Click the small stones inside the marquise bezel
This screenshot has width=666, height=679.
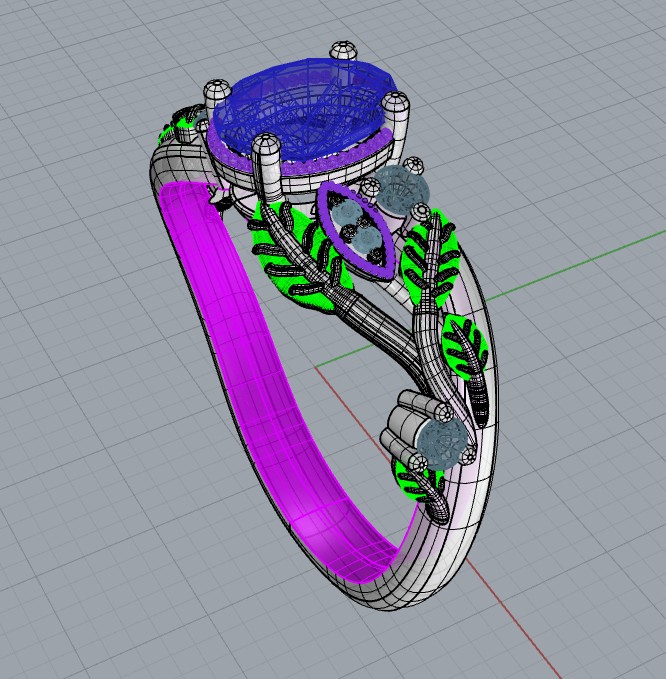(357, 226)
